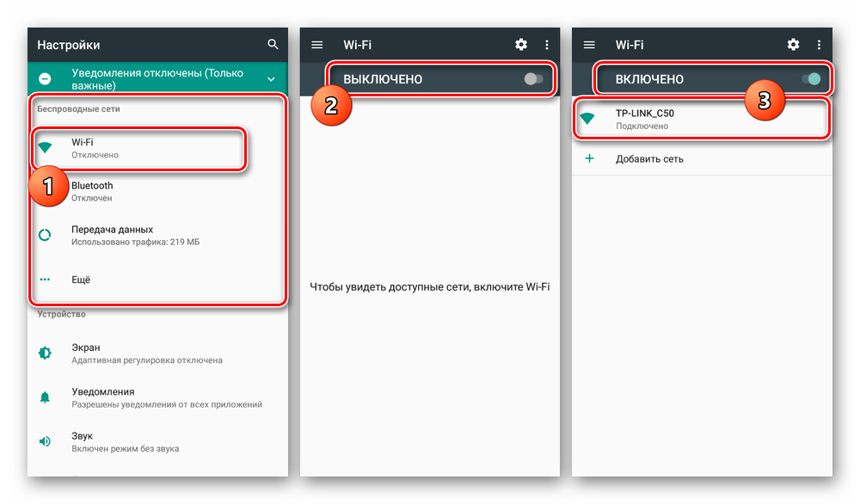Open gear settings on ВКЛЮЧЕНО Wi-Fi screen
The width and height of the screenshot is (860, 504).
point(793,45)
